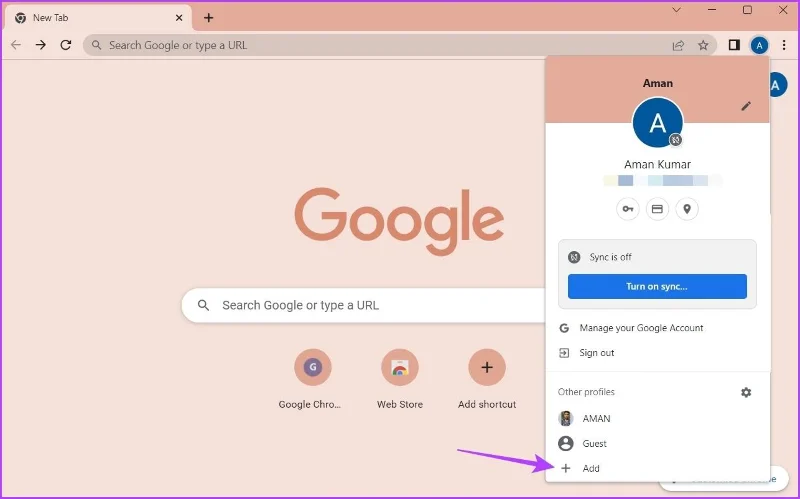Click the Google account avatar on the page

pos(778,85)
